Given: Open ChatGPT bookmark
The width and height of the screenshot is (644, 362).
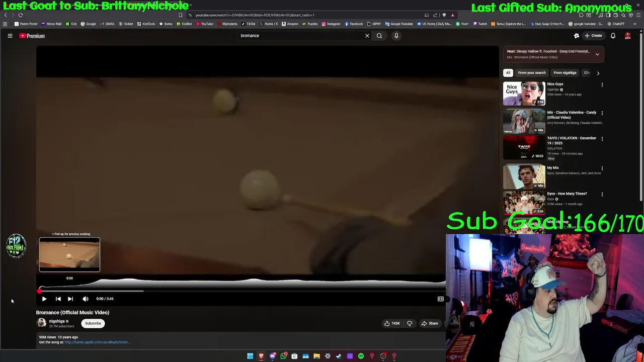Looking at the screenshot, I should click(616, 24).
